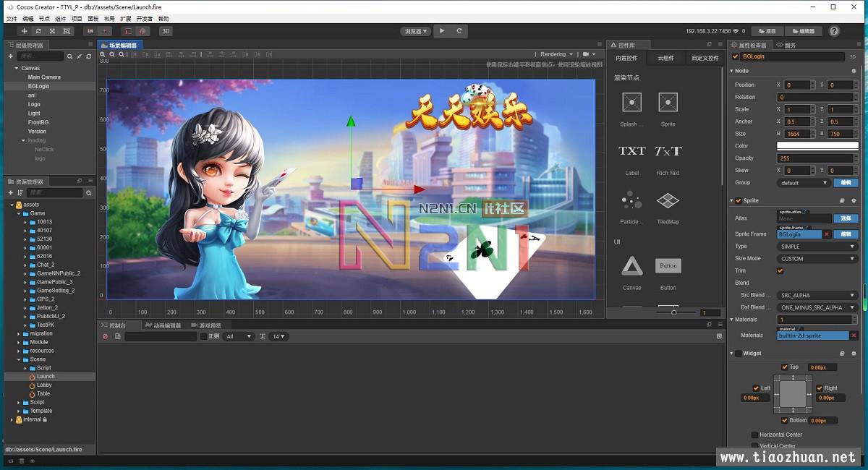The width and height of the screenshot is (868, 470).
Task: Add a Button UI node from the library
Action: (x=668, y=265)
